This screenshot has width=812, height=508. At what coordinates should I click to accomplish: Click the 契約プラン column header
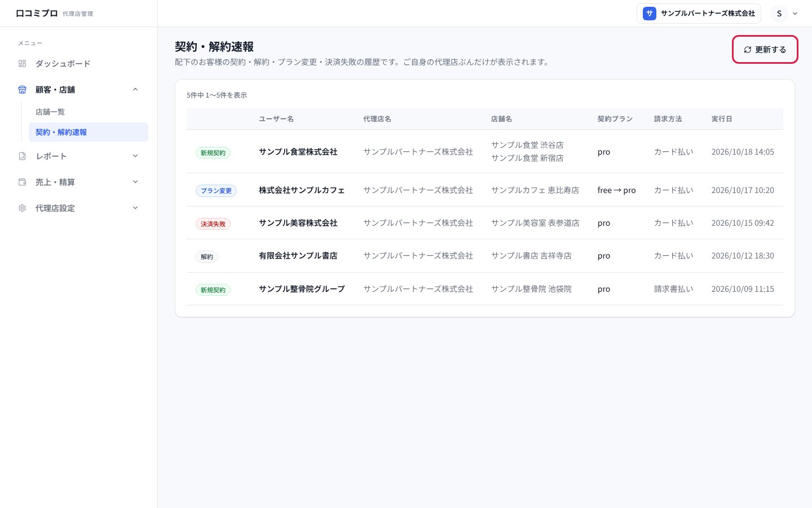pyautogui.click(x=615, y=119)
